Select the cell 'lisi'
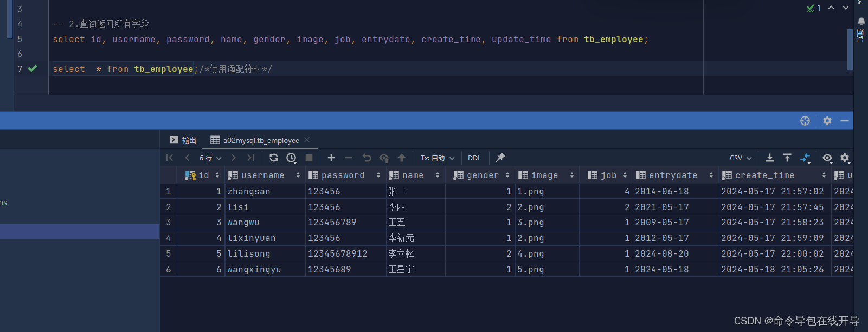 [265, 207]
